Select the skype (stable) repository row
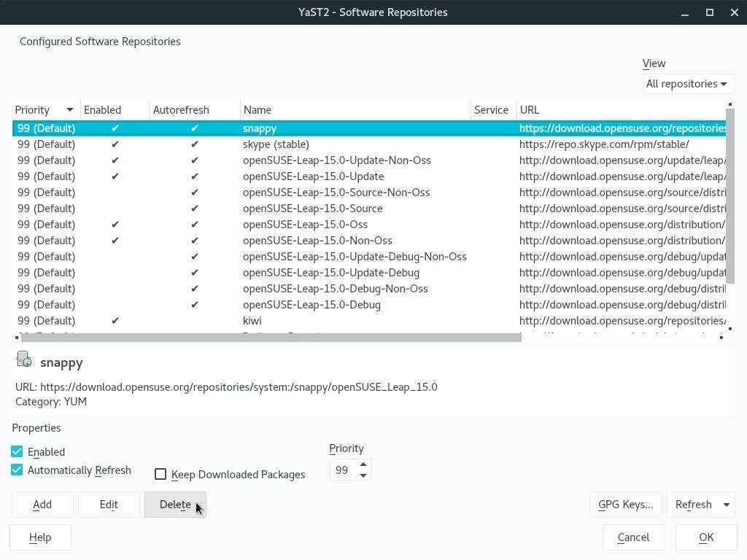The width and height of the screenshot is (747, 560). tap(276, 144)
